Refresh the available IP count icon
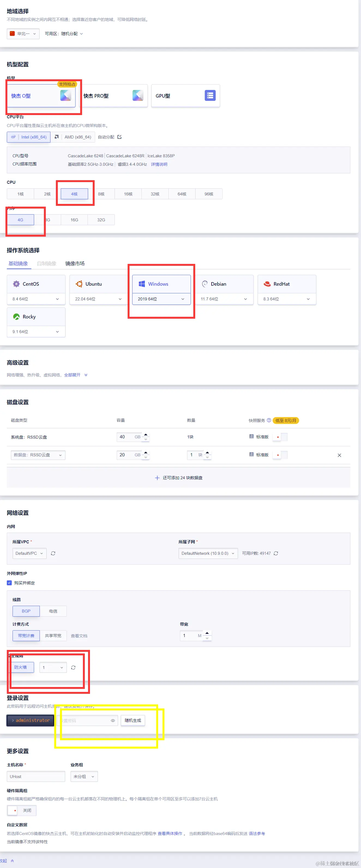Viewport: 361px width, 868px height. pos(276,554)
